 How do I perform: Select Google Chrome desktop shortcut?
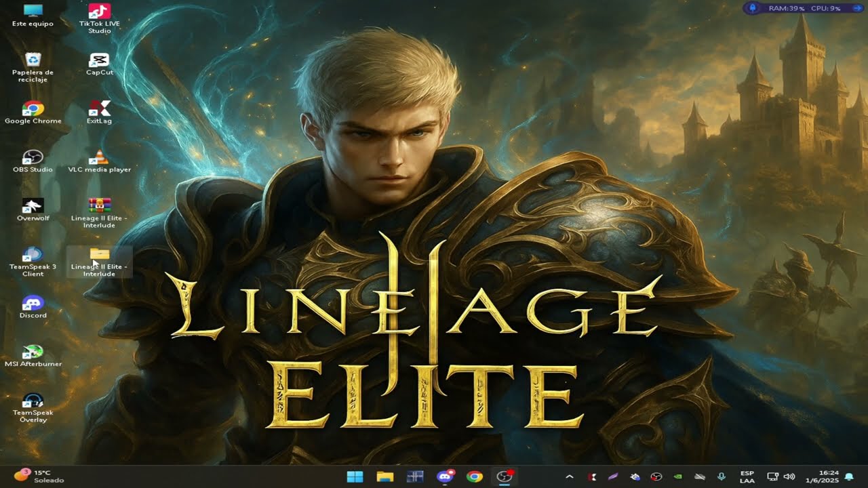coord(33,113)
